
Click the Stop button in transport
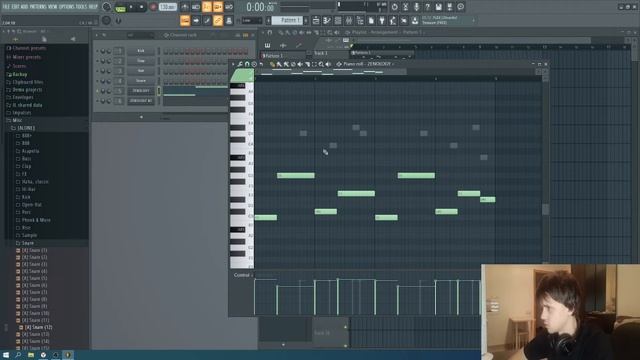pos(142,7)
